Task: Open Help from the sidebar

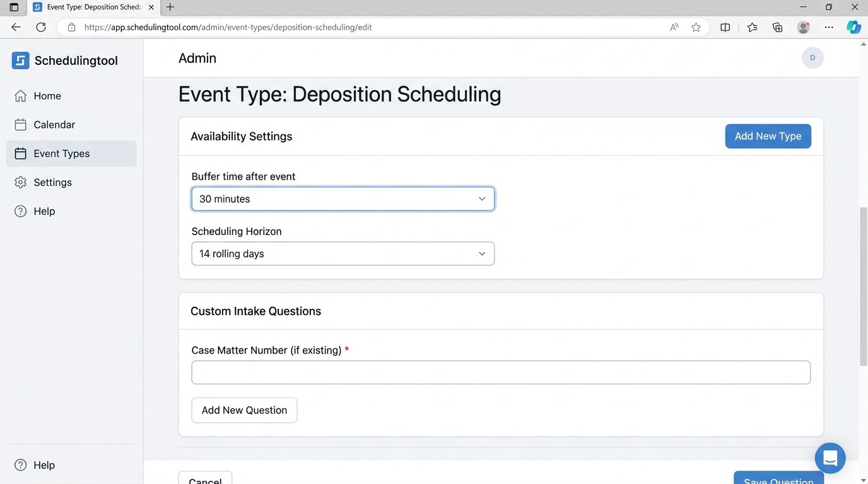Action: (44, 210)
